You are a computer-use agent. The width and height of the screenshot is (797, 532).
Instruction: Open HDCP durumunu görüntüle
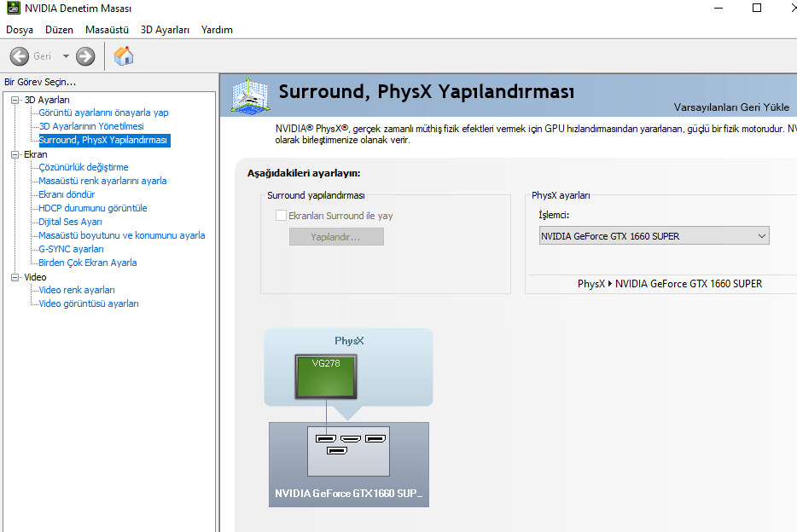point(93,208)
